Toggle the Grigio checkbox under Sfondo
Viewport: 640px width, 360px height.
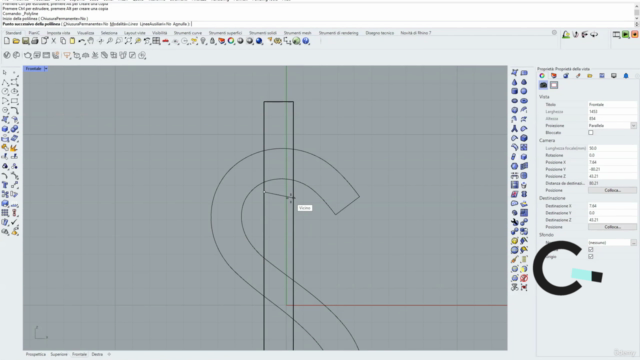click(591, 257)
